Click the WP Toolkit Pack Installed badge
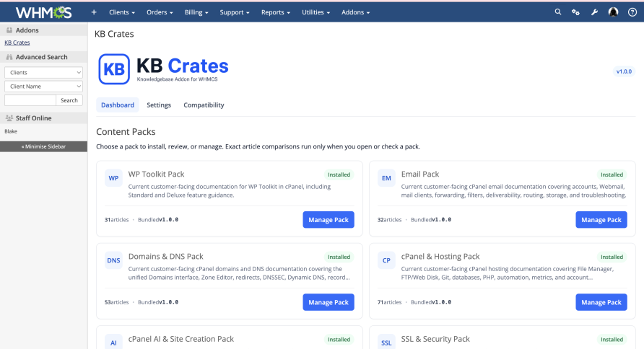 coord(339,174)
